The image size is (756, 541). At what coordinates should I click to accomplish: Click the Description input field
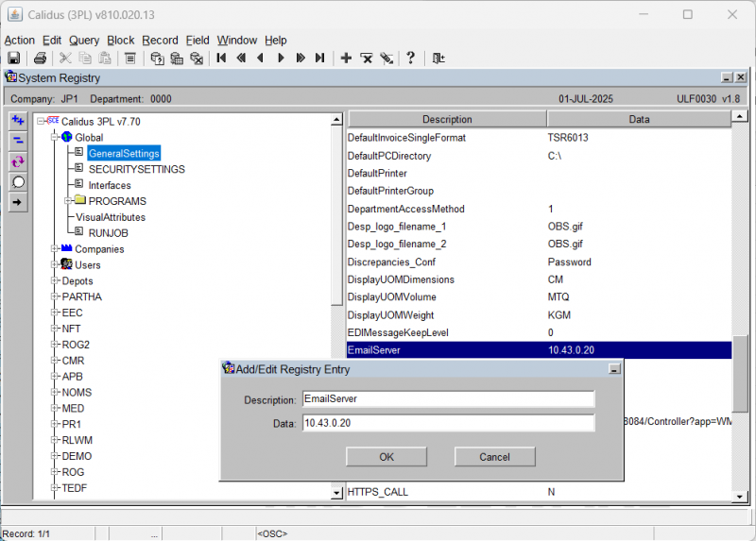coord(448,398)
